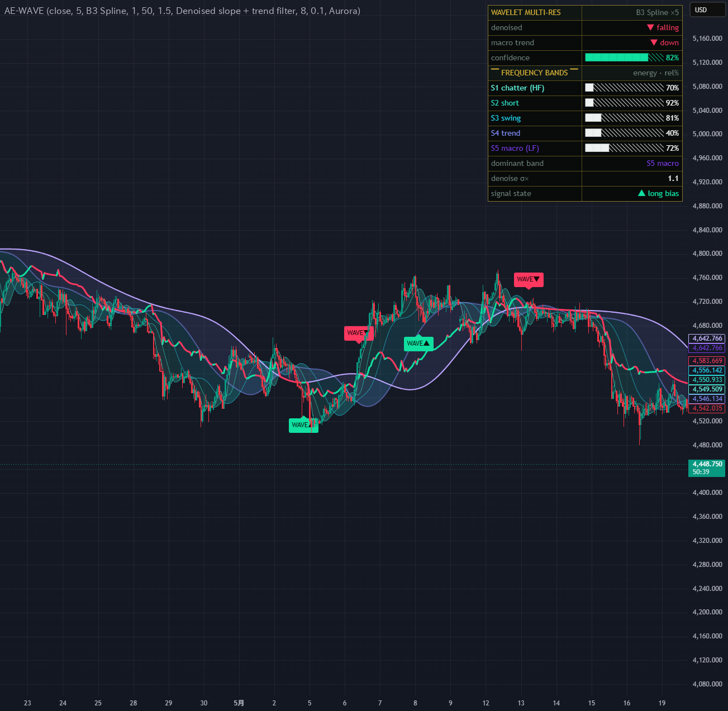
Task: Click the 19 label on the date axis
Action: coord(662,703)
